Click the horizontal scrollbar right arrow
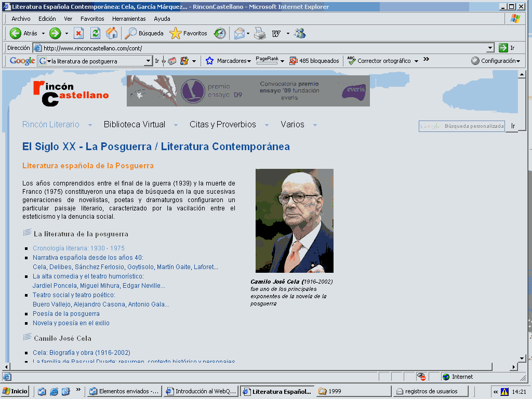The width and height of the screenshot is (532, 399). [514, 367]
